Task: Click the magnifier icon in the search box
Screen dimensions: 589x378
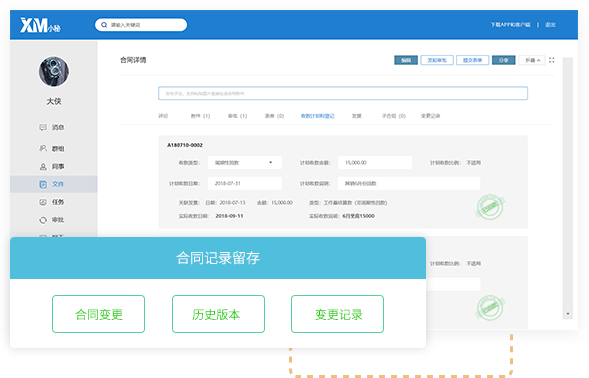Action: tap(104, 25)
